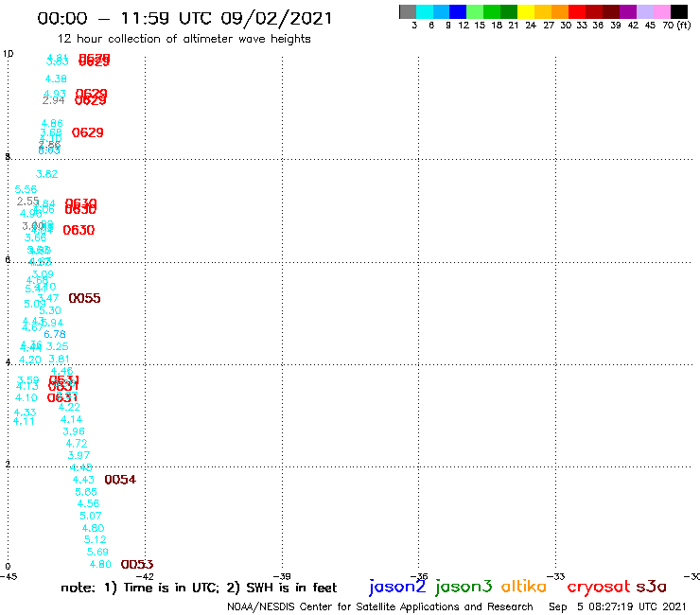Click the wave height value '5.12'
Viewport: 700px width, 615px height.
point(96,539)
